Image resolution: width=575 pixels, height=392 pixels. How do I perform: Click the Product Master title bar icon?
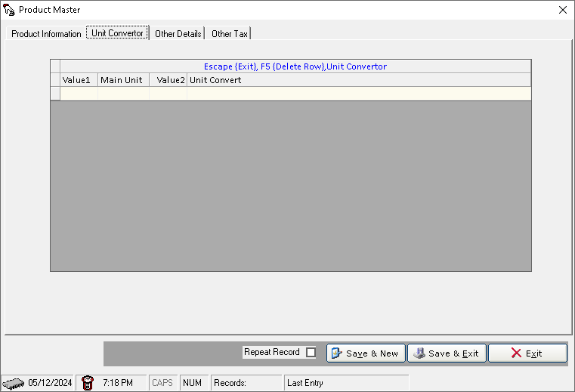[x=9, y=10]
